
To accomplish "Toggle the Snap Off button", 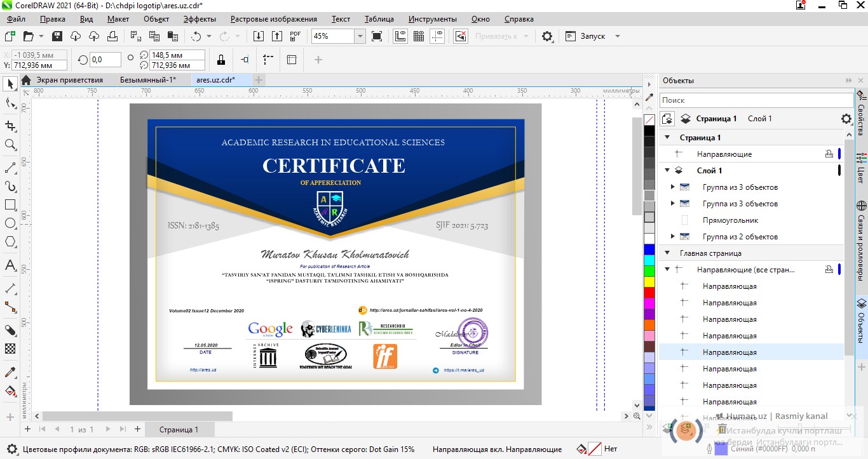I will pos(461,36).
